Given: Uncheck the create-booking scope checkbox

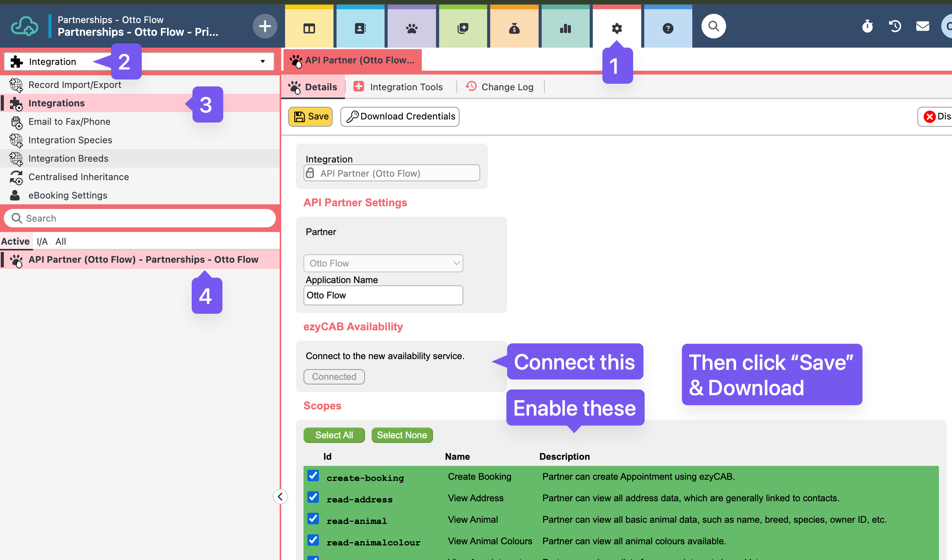Looking at the screenshot, I should coord(313,476).
